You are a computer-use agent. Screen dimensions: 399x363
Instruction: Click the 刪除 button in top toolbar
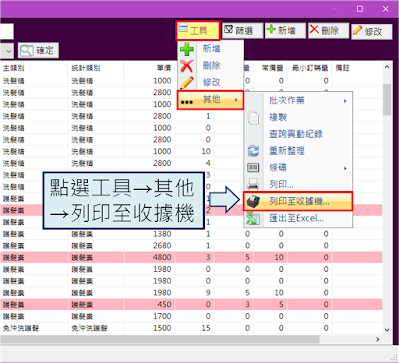tap(328, 31)
